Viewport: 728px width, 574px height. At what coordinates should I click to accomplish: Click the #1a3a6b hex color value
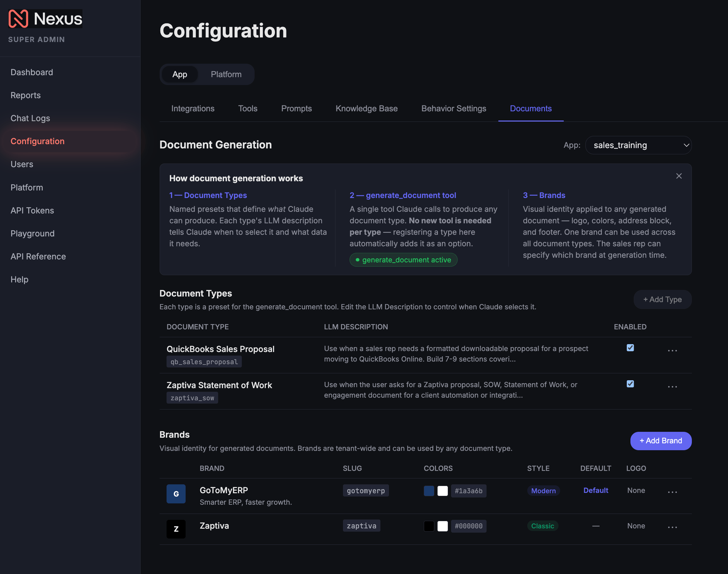tap(468, 491)
